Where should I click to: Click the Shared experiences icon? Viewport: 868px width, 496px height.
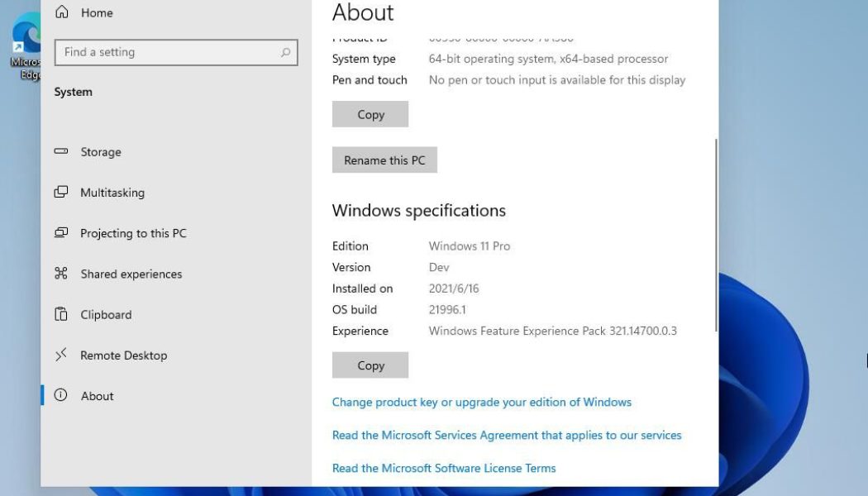[60, 273]
